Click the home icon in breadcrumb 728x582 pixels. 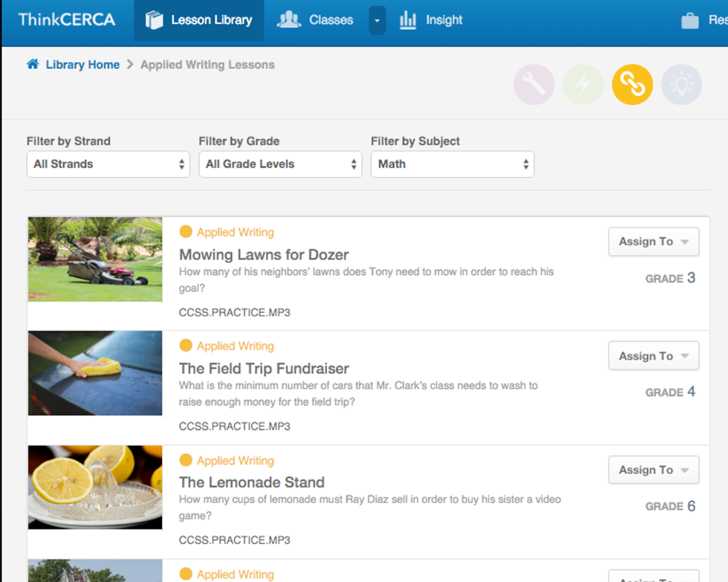pyautogui.click(x=33, y=64)
